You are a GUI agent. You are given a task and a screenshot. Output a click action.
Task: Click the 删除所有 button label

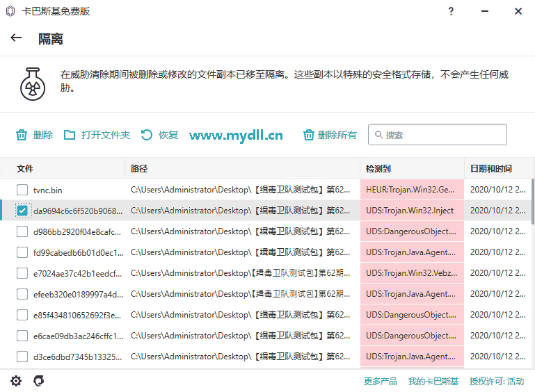(x=337, y=135)
